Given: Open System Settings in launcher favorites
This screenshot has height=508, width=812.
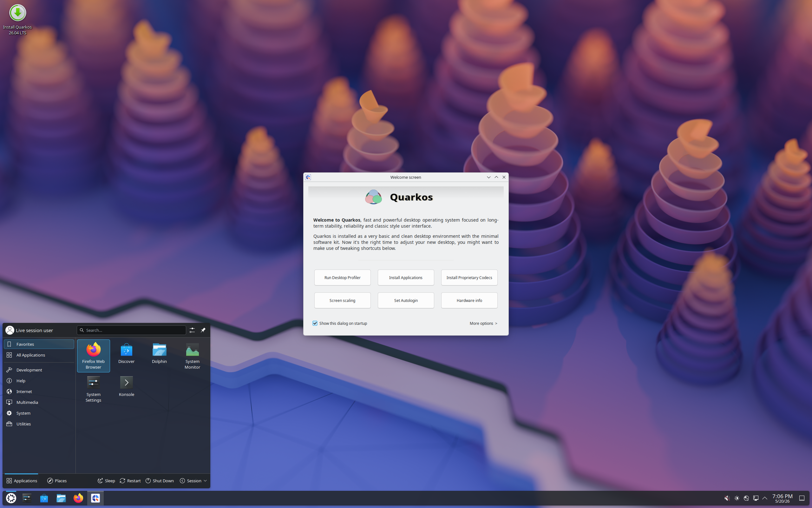Looking at the screenshot, I should tap(93, 389).
